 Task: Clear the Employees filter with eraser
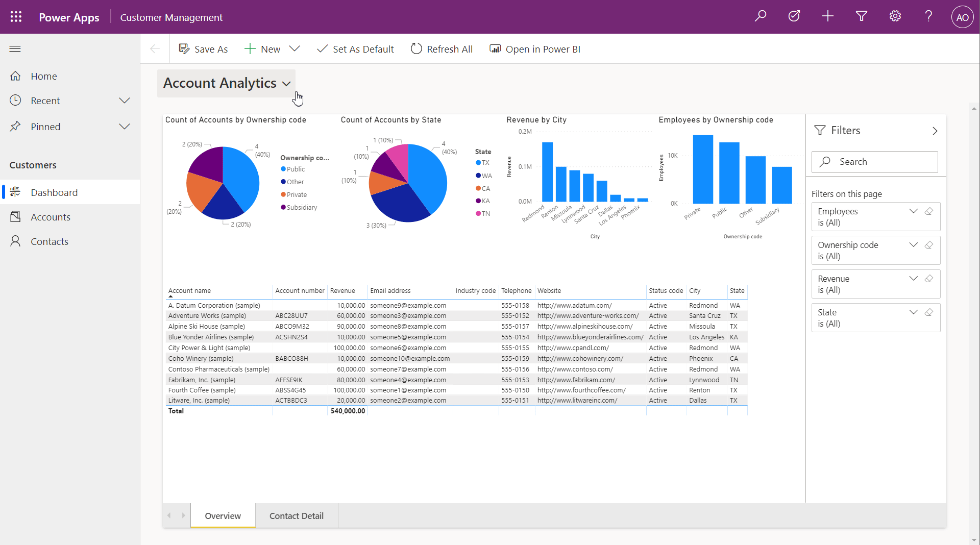tap(929, 211)
